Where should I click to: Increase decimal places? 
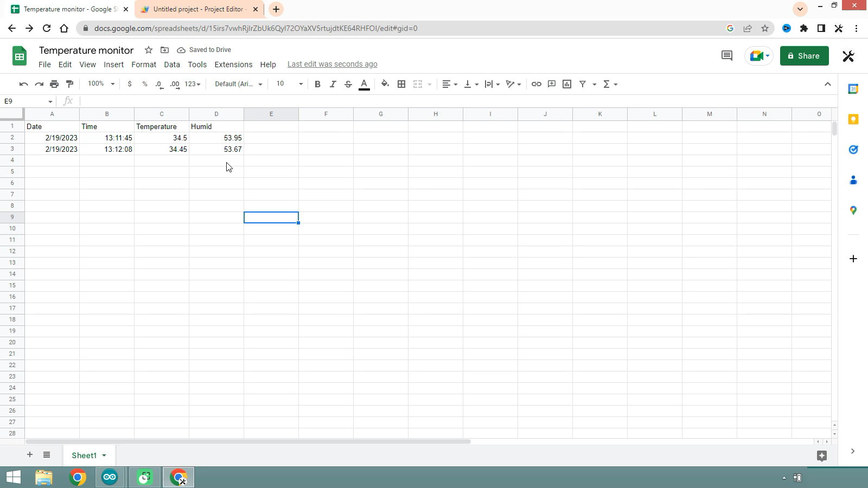point(175,84)
